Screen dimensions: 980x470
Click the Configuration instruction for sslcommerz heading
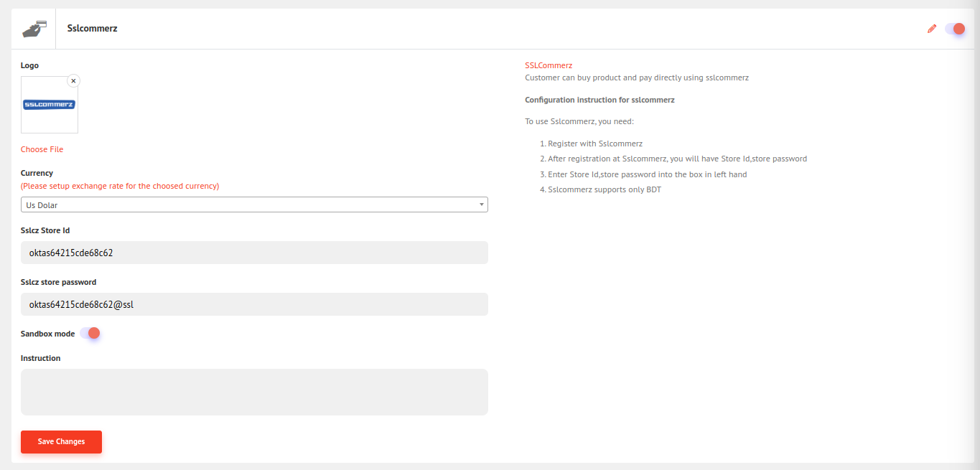pos(599,100)
